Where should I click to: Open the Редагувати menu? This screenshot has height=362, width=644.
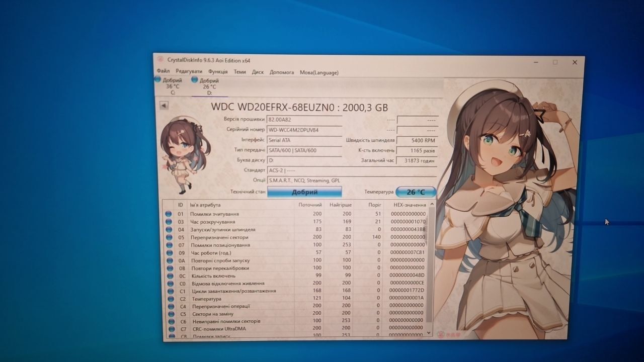pyautogui.click(x=189, y=71)
